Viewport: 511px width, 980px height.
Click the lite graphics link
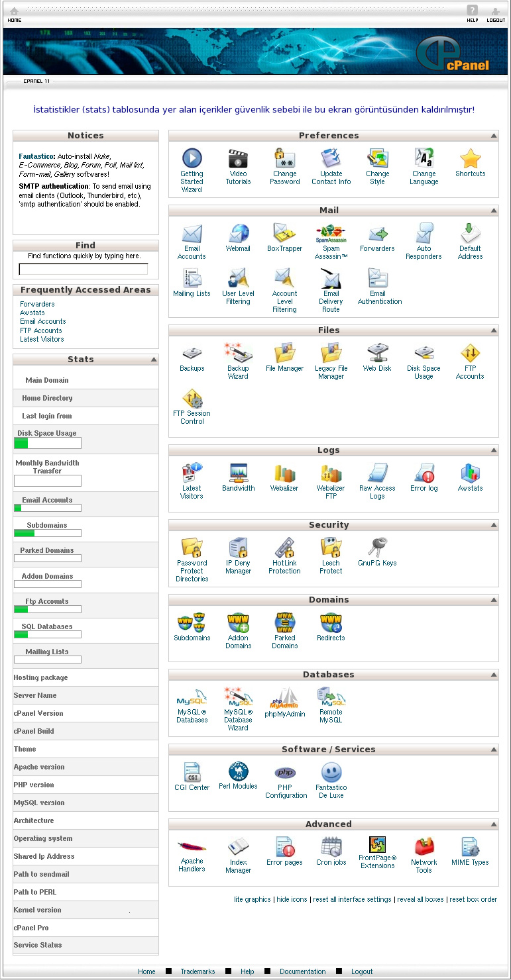(253, 899)
